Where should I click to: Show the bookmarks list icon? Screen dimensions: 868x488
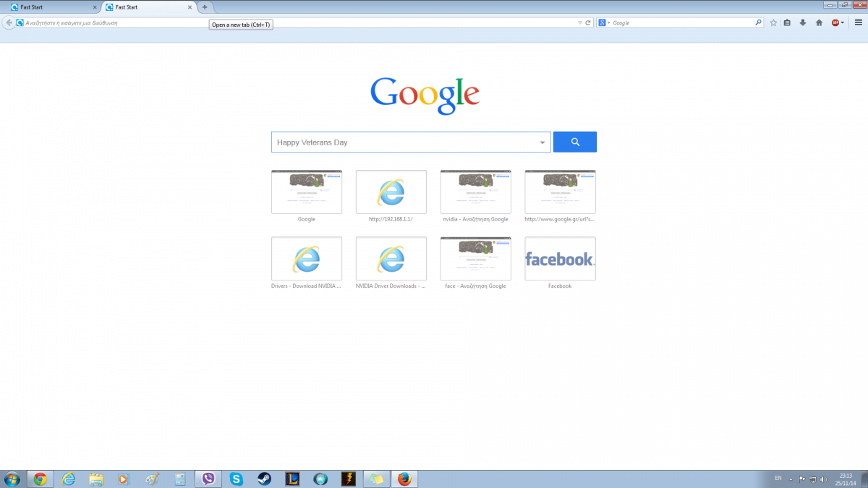tap(788, 22)
